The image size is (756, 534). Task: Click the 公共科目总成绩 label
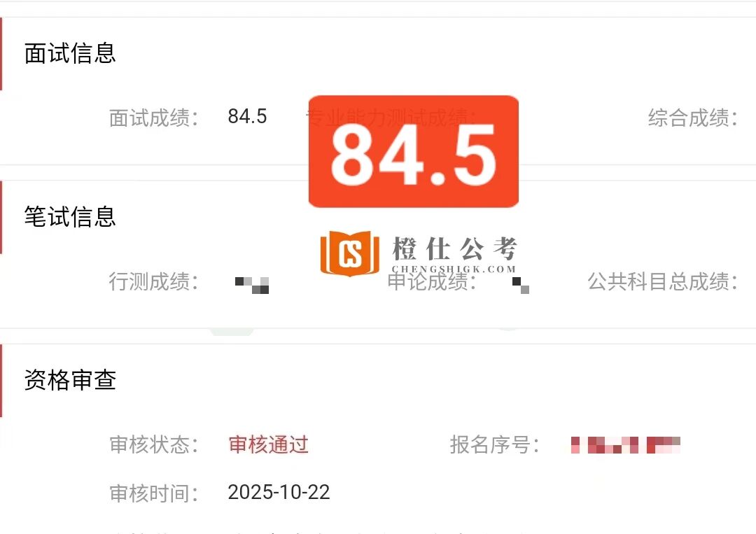662,281
